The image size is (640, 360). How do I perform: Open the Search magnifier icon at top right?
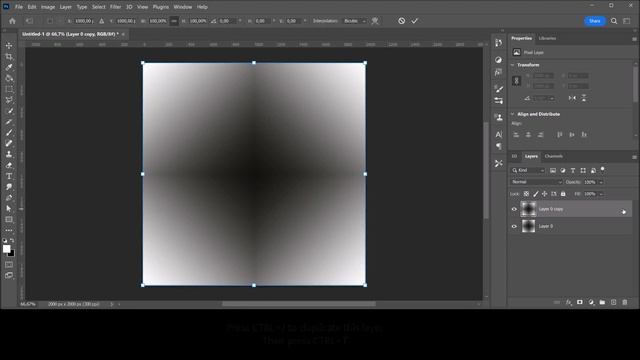point(614,21)
